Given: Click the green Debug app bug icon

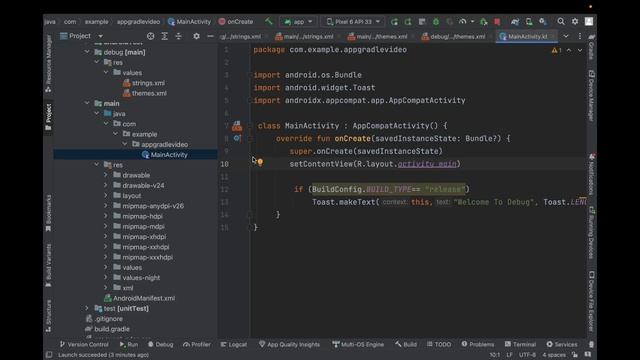Looking at the screenshot, I should 436,22.
